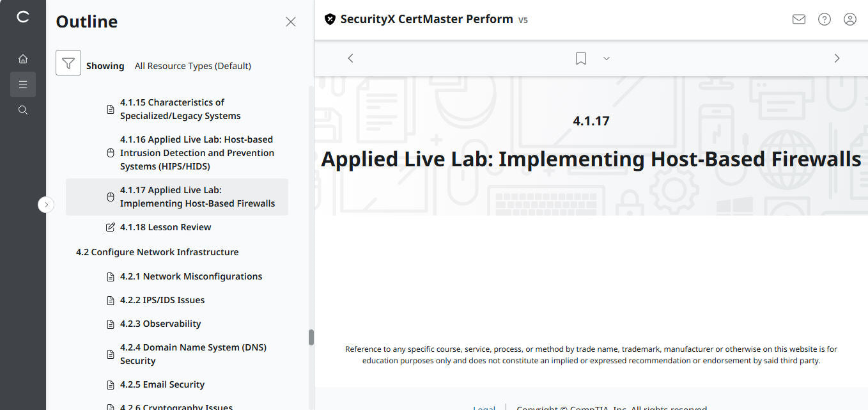Expand the bookmark dropdown chevron

[606, 58]
